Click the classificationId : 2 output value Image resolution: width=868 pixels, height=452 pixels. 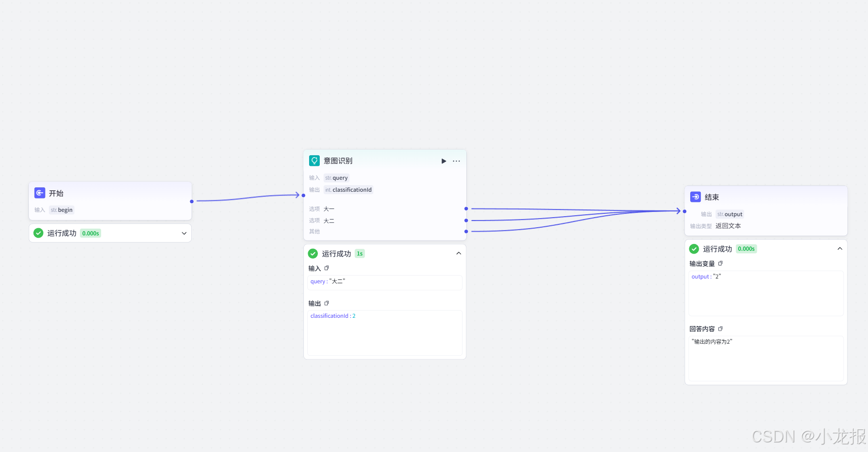[333, 316]
